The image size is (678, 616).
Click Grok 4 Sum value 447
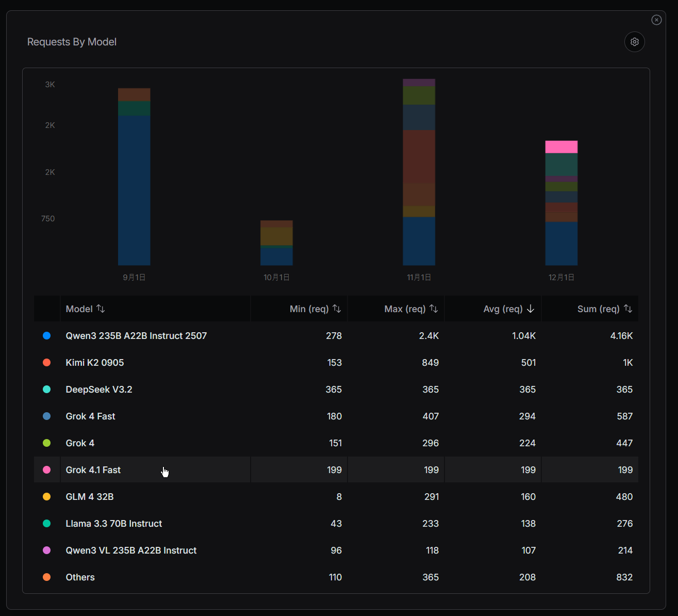click(624, 443)
